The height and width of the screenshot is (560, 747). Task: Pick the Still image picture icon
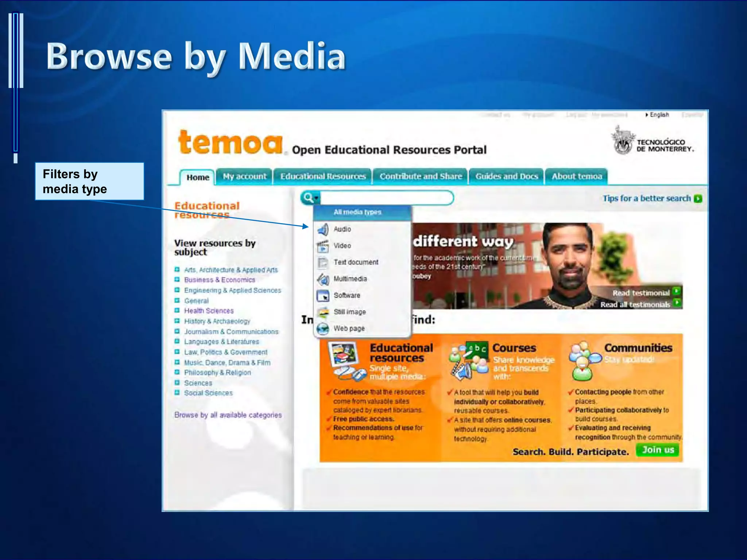(x=323, y=312)
